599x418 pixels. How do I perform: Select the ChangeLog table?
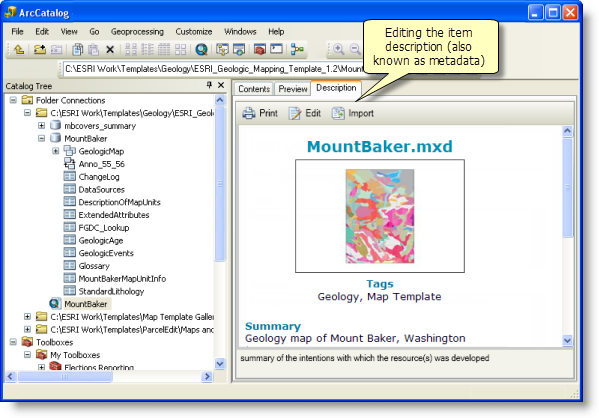(99, 177)
